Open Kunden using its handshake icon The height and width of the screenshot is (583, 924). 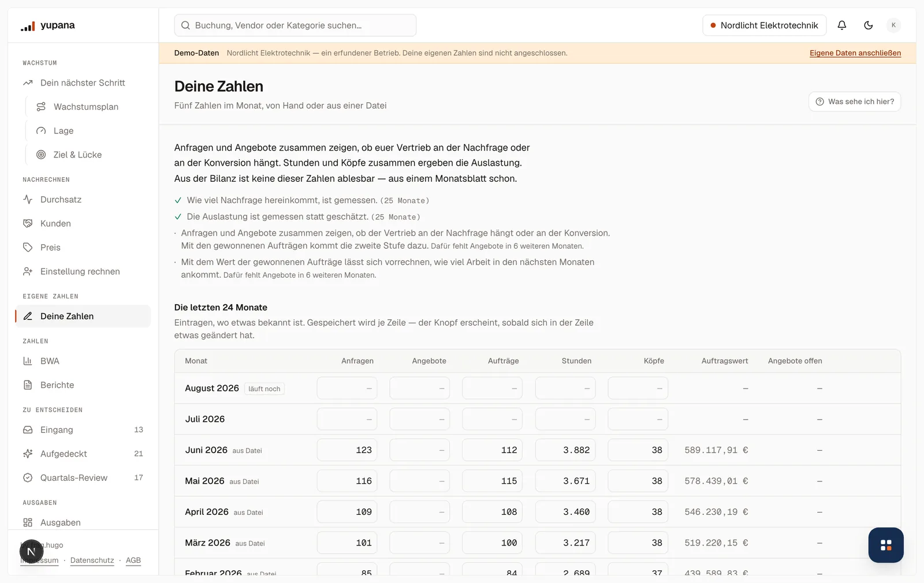tap(28, 223)
